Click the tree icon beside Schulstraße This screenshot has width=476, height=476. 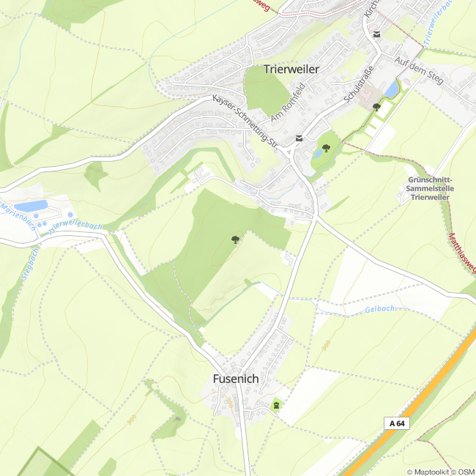pos(376,107)
